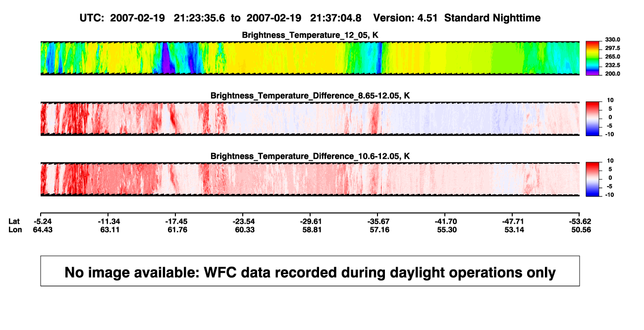Select the 8.65-12.05 difference image strip
Screen dimensions: 644x330
coord(310,119)
